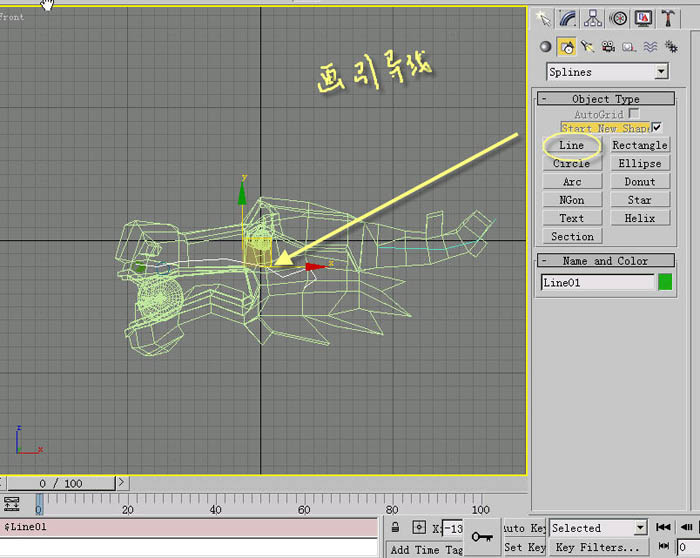This screenshot has height=558, width=700.
Task: Choose the Arc spline tool
Action: (x=572, y=182)
